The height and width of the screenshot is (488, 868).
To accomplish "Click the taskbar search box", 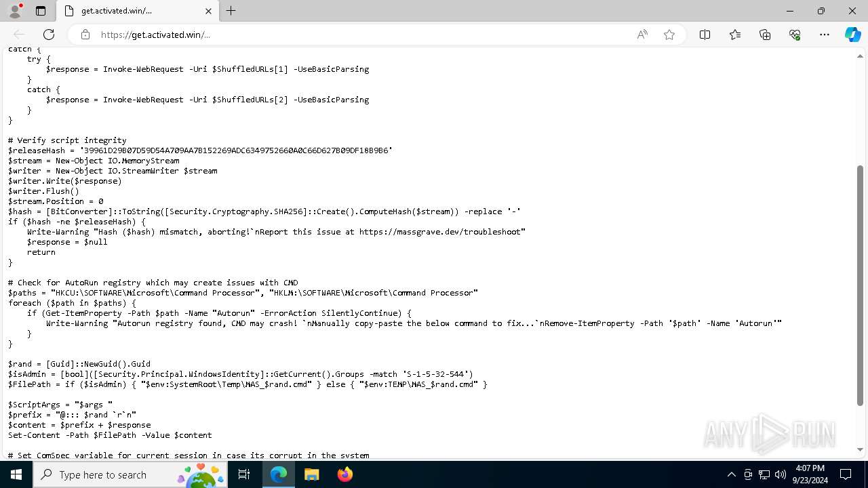I will (131, 474).
